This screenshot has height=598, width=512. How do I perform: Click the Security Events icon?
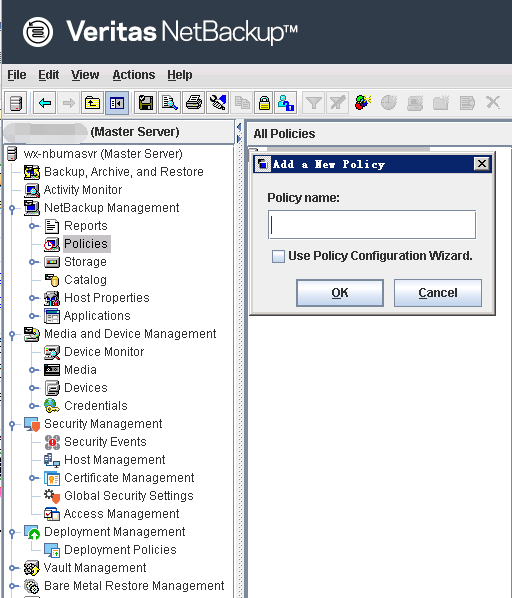tap(52, 442)
